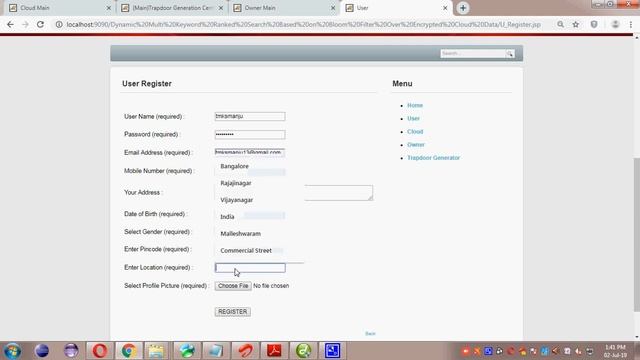640x360 pixels.
Task: Click the Your Address text area
Action: [x=338, y=193]
